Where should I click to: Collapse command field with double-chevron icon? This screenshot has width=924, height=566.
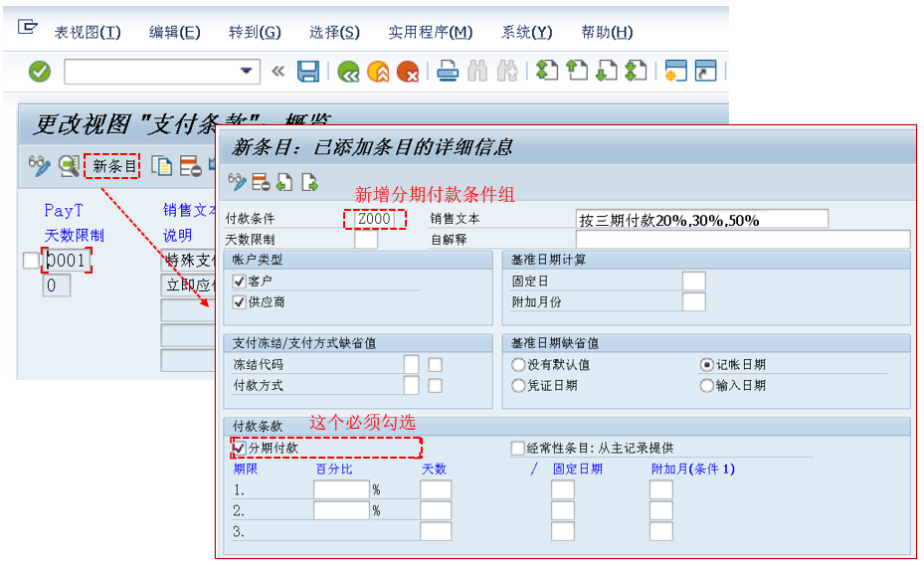(277, 72)
